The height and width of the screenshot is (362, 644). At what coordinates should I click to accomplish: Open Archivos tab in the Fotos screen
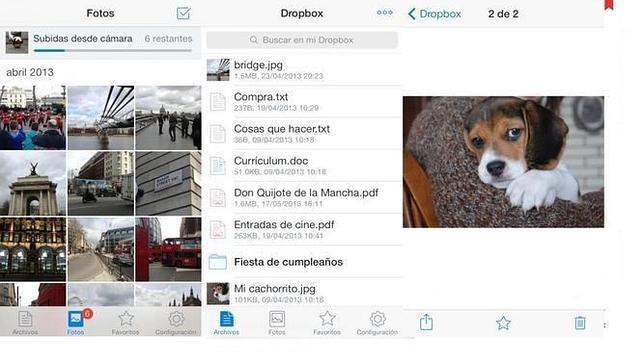[x=25, y=323]
